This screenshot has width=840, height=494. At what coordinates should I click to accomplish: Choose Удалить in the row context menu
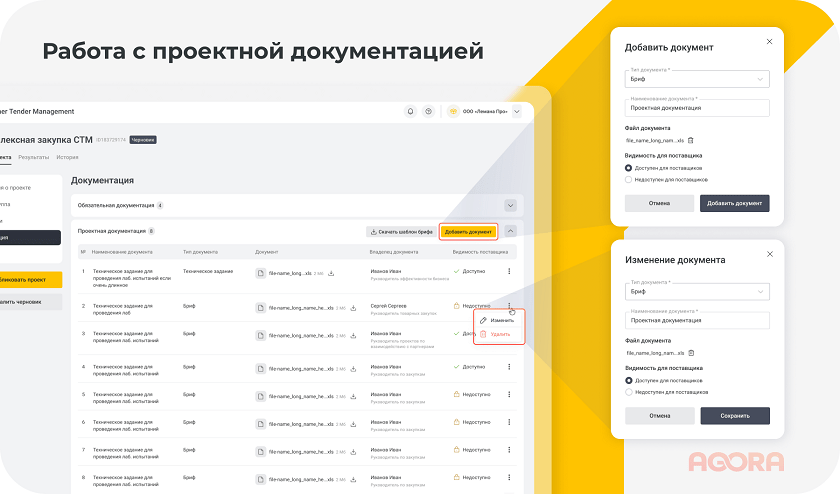coord(497,334)
